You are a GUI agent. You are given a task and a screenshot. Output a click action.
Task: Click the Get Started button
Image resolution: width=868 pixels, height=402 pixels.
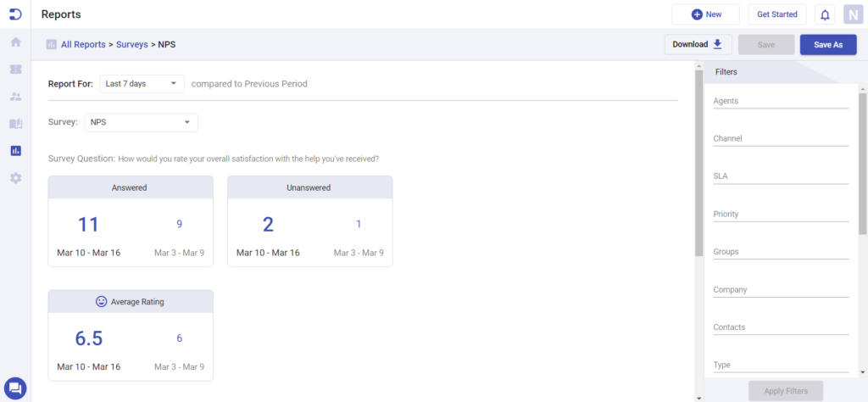tap(777, 14)
